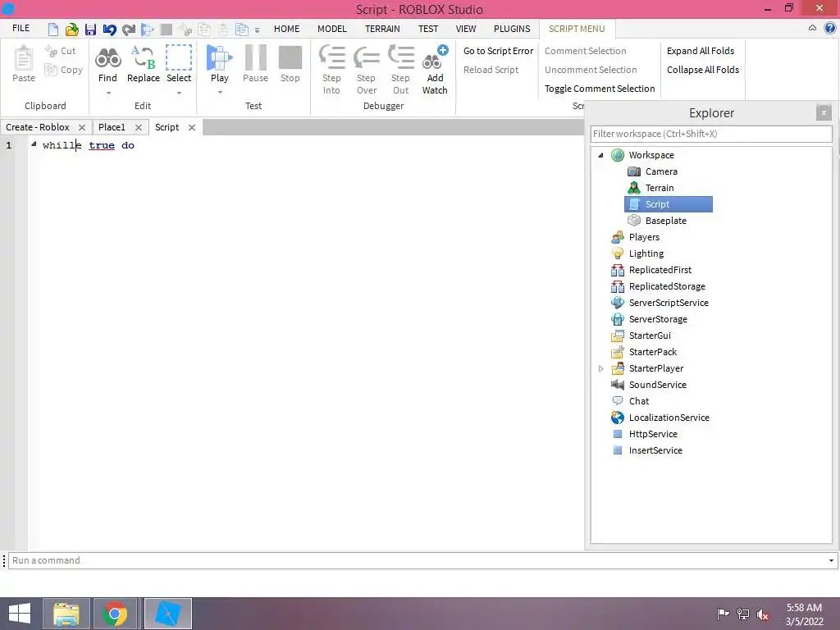
Task: Switch to the HOME ribbon tab
Action: 286,29
